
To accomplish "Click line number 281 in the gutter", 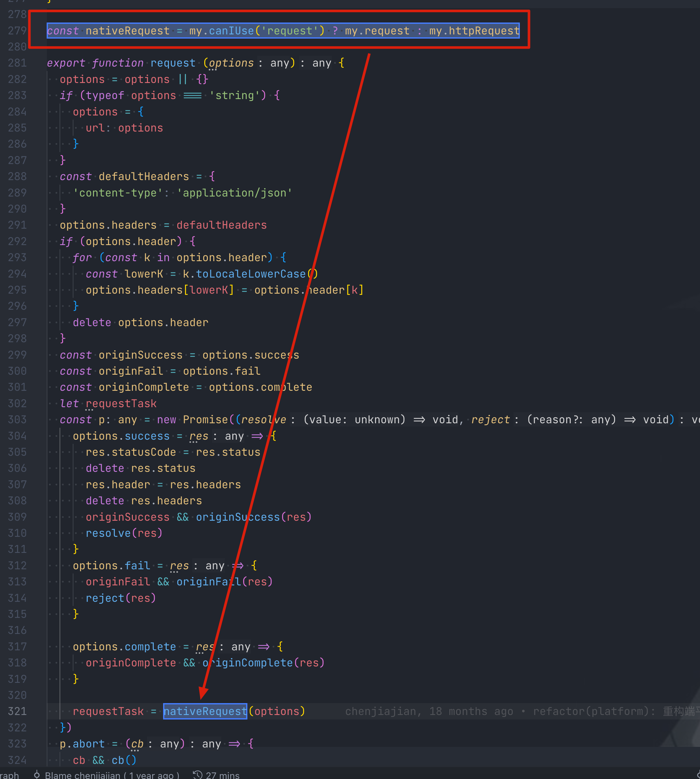I will tap(17, 63).
